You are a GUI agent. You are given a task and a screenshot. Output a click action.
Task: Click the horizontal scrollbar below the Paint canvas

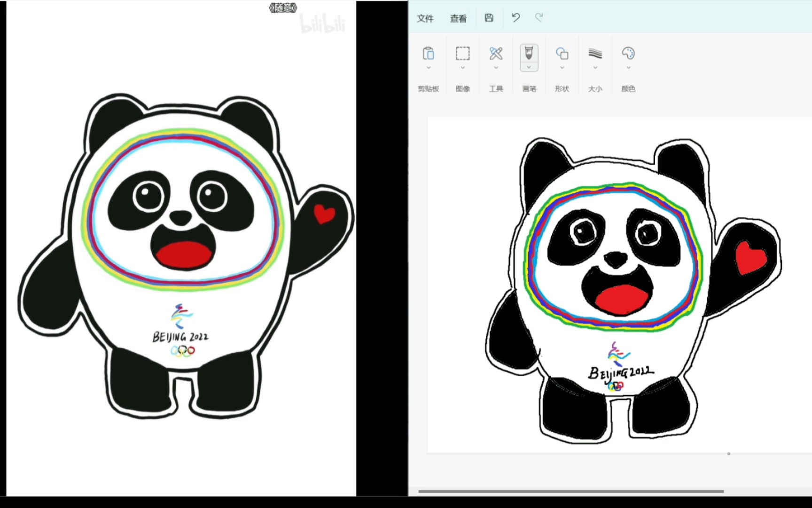(x=571, y=491)
